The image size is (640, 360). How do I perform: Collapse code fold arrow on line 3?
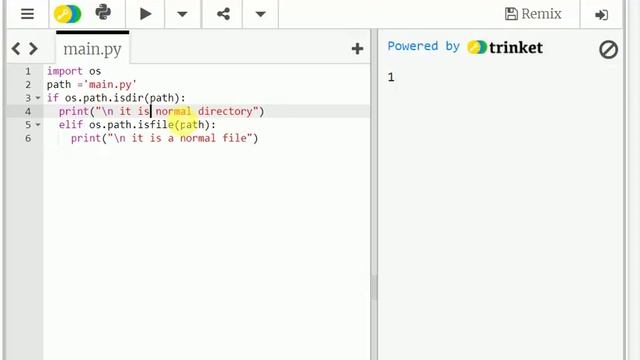(38, 98)
